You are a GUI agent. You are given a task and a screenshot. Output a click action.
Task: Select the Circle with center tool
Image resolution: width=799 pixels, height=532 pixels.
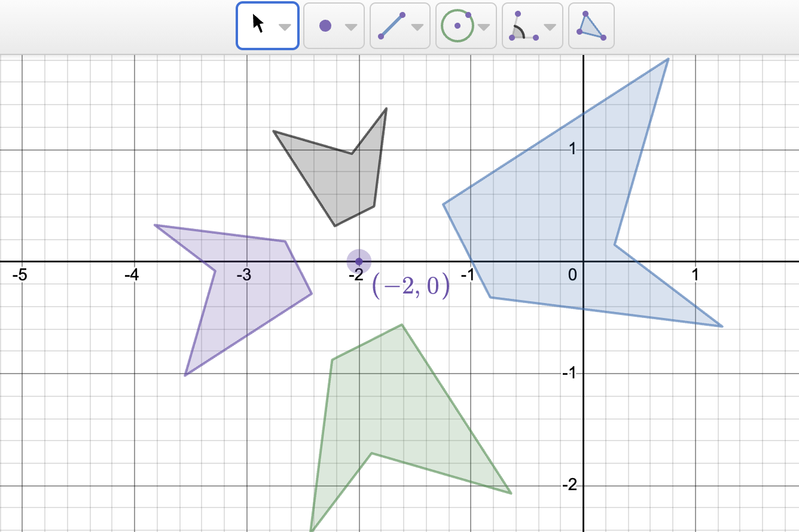click(x=457, y=26)
